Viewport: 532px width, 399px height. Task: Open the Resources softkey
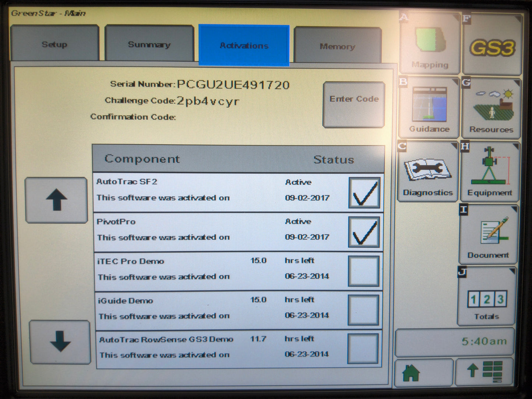click(491, 108)
